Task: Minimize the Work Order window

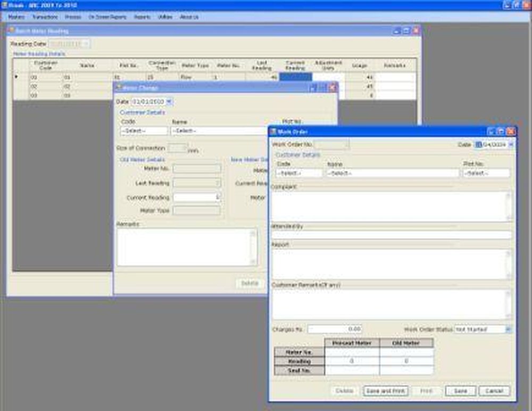Action: [491, 131]
